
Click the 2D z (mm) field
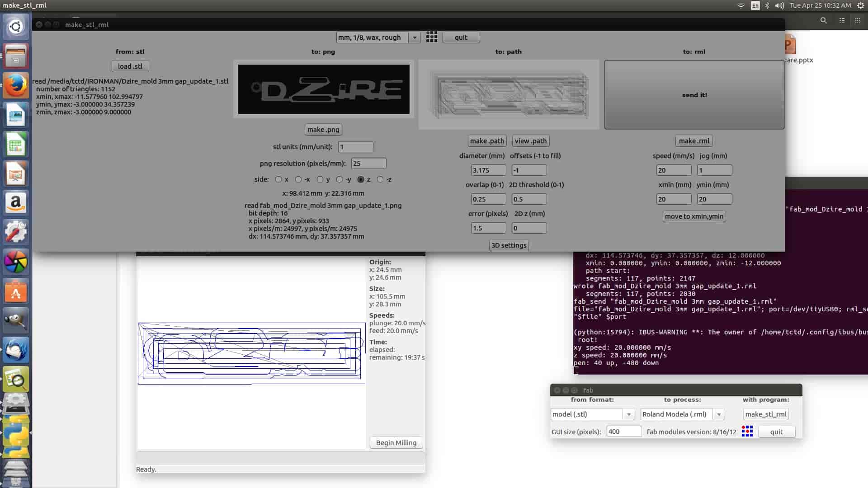point(529,228)
